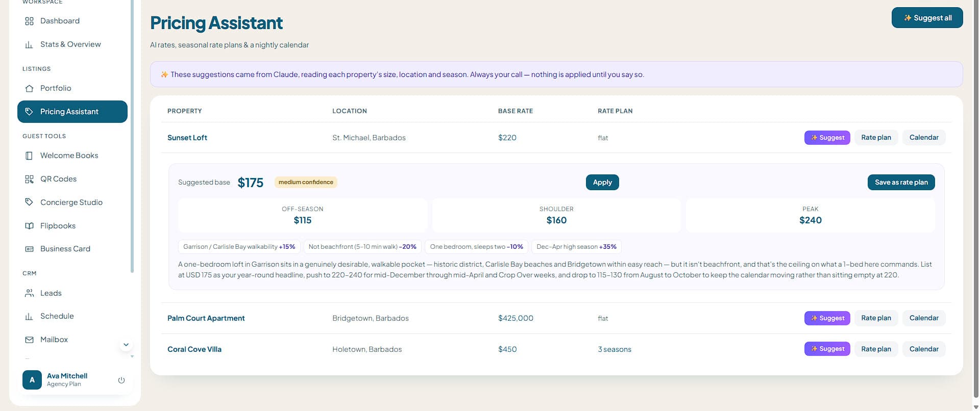Click the QR Codes icon

(29, 179)
